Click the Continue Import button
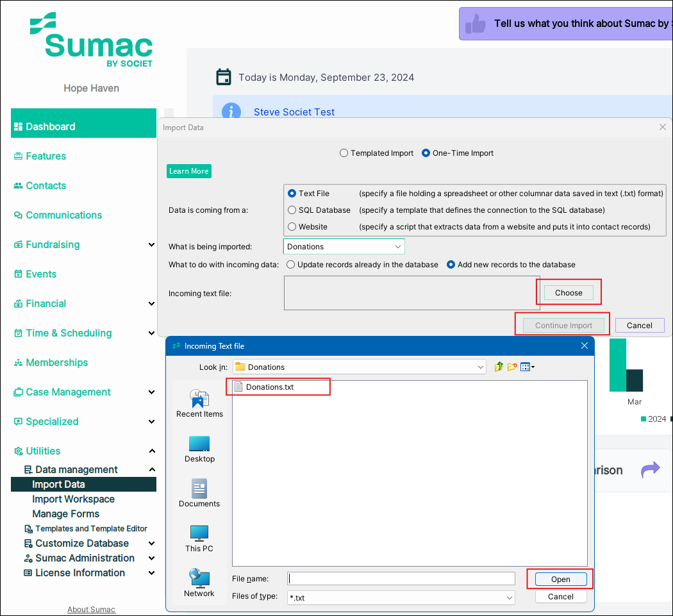The height and width of the screenshot is (616, 673). click(x=563, y=326)
